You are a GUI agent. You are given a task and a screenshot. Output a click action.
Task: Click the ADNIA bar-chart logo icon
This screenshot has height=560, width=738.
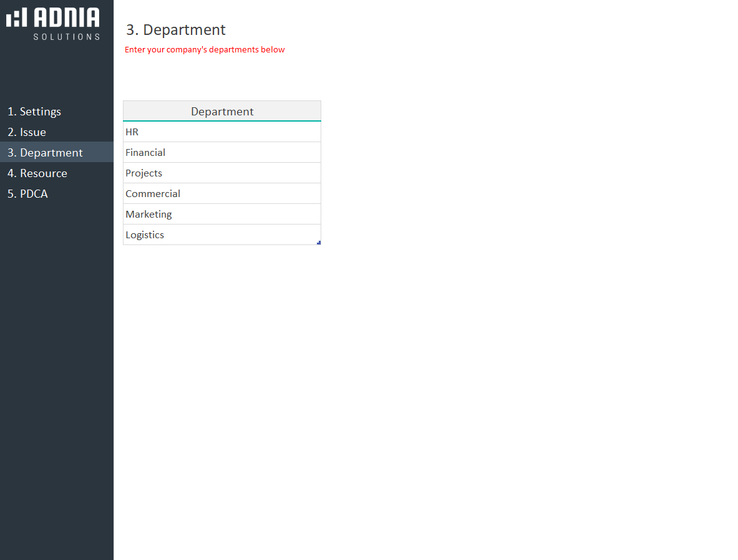(17, 17)
